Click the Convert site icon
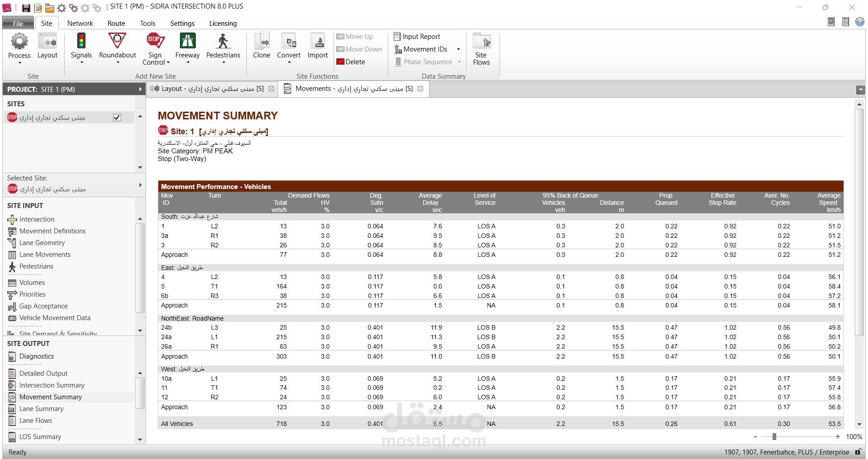This screenshot has height=459, width=868. click(289, 42)
